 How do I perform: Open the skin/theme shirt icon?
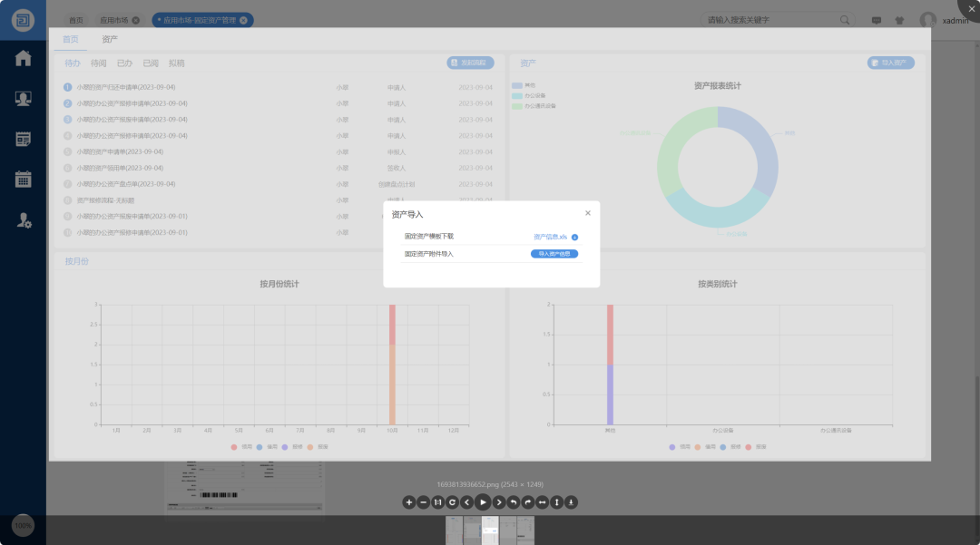[x=899, y=21]
